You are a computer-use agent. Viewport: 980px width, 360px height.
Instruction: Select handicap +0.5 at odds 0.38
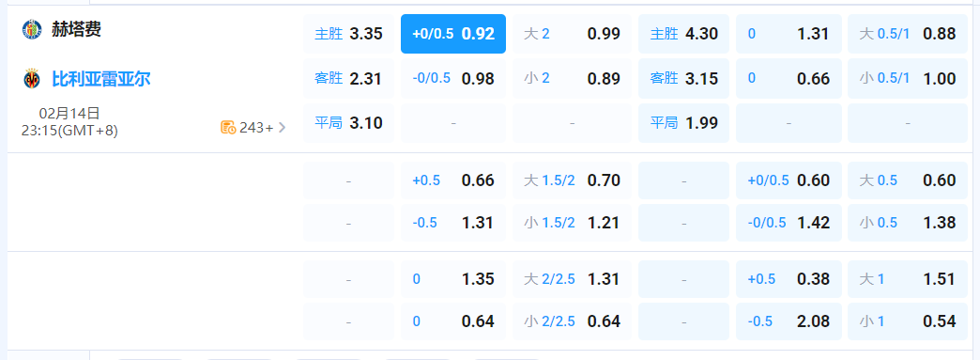[x=789, y=279]
